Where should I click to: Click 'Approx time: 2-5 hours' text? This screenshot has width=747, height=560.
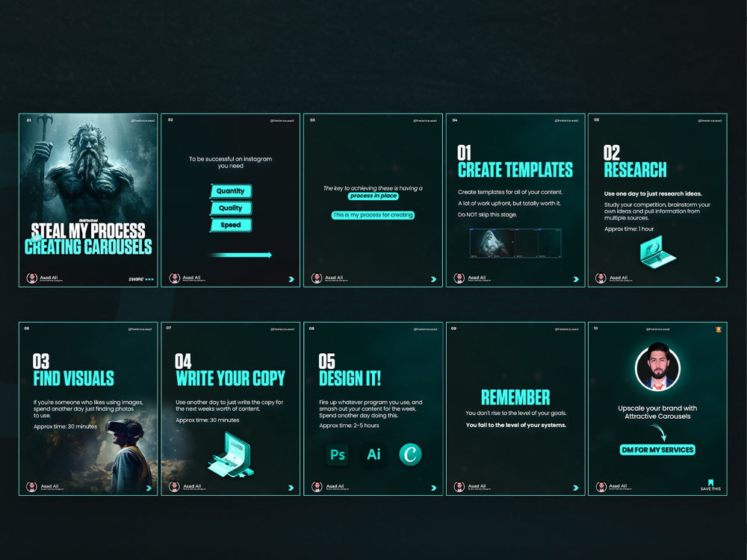coord(349,426)
